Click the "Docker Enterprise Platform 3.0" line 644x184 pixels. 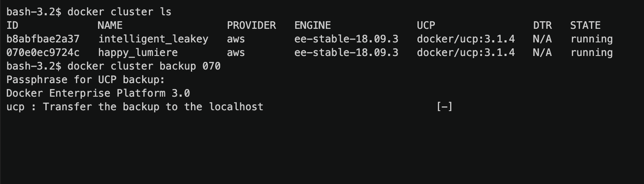(x=98, y=93)
